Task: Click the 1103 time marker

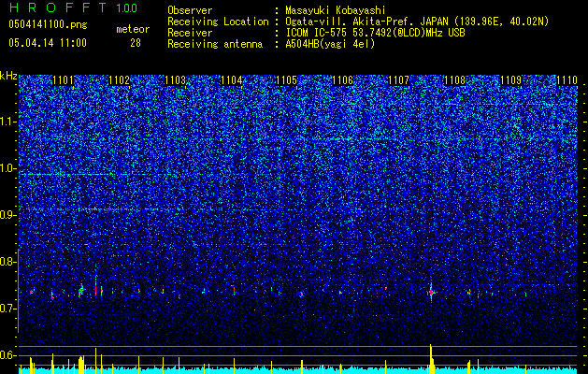Action: click(175, 80)
